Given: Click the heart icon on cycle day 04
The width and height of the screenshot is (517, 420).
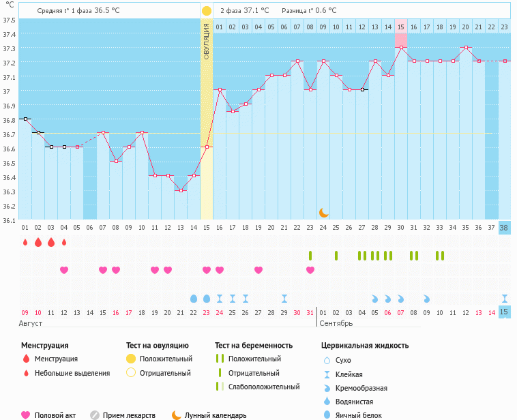Looking at the screenshot, I should coord(64,270).
